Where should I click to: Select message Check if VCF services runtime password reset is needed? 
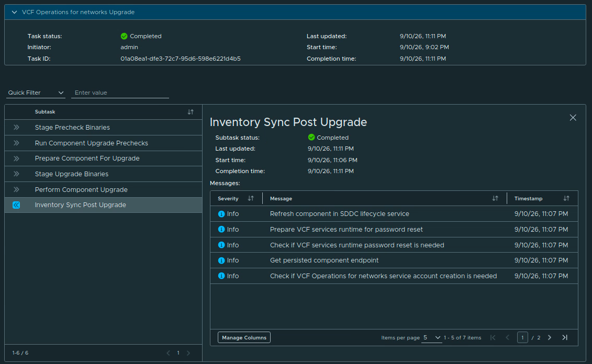pyautogui.click(x=357, y=245)
